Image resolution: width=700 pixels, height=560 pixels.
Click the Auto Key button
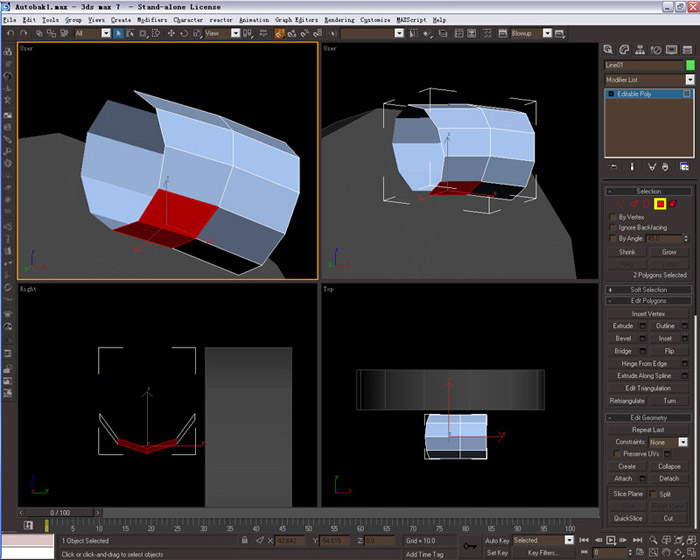pos(497,540)
